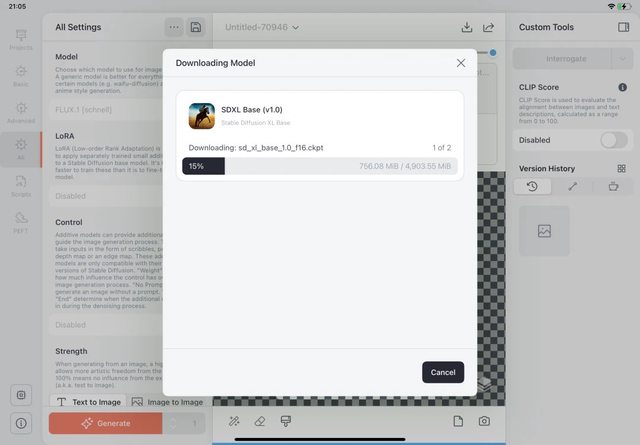Click the save settings floppy icon
The width and height of the screenshot is (640, 445).
pos(195,27)
